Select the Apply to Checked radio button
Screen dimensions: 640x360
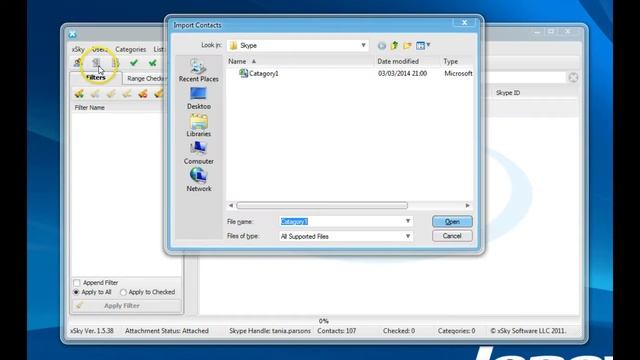point(123,292)
